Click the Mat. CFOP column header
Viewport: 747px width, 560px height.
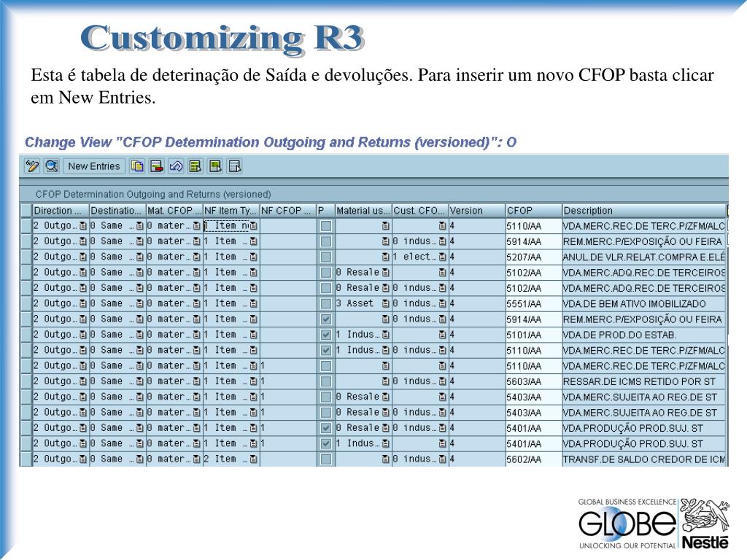click(174, 211)
